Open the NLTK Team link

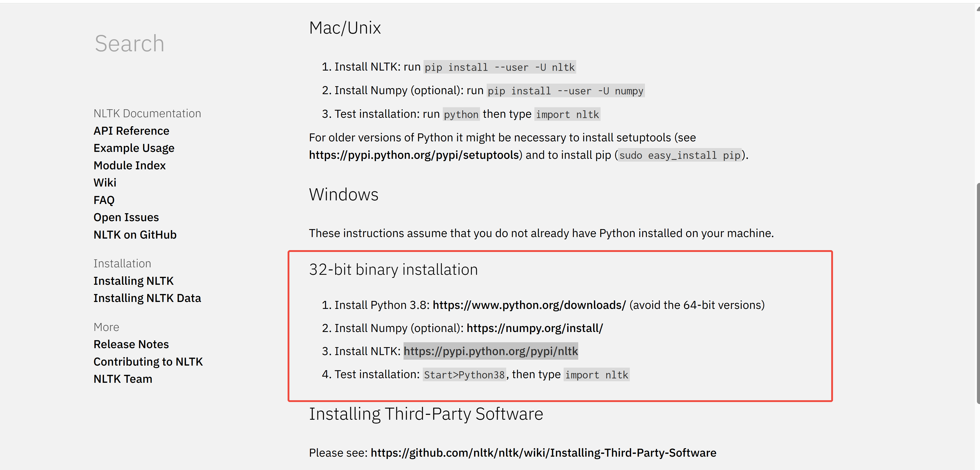[x=123, y=379]
